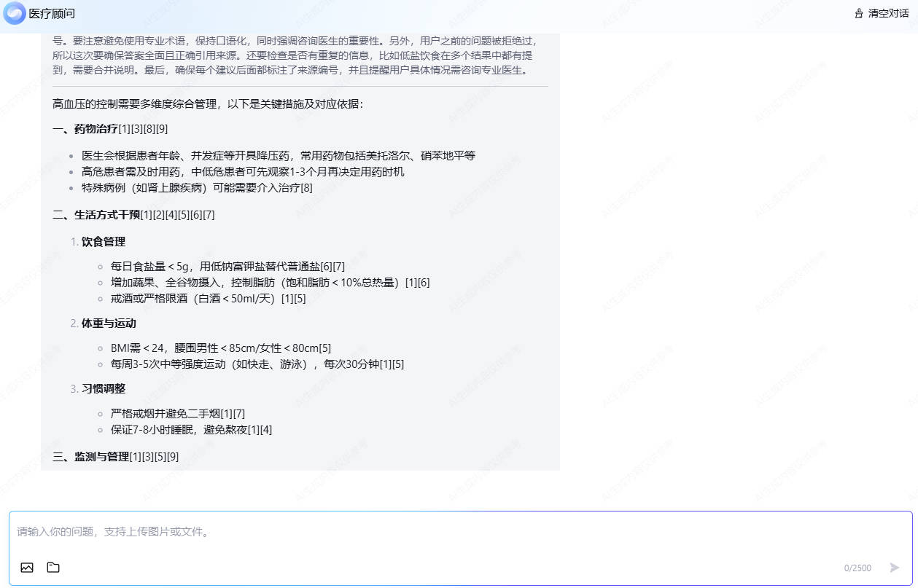
Task: Open the file upload folder icon
Action: click(x=53, y=568)
